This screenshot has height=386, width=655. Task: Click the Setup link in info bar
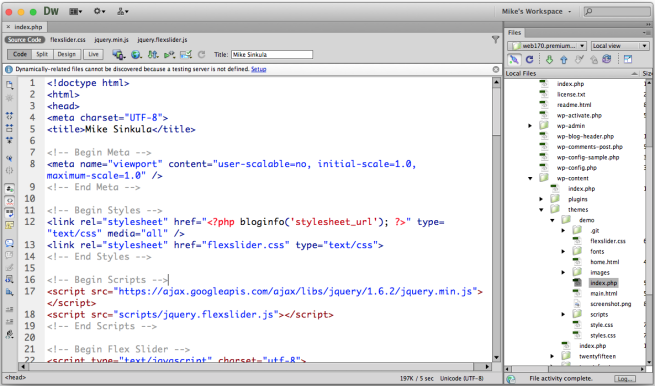(x=259, y=69)
